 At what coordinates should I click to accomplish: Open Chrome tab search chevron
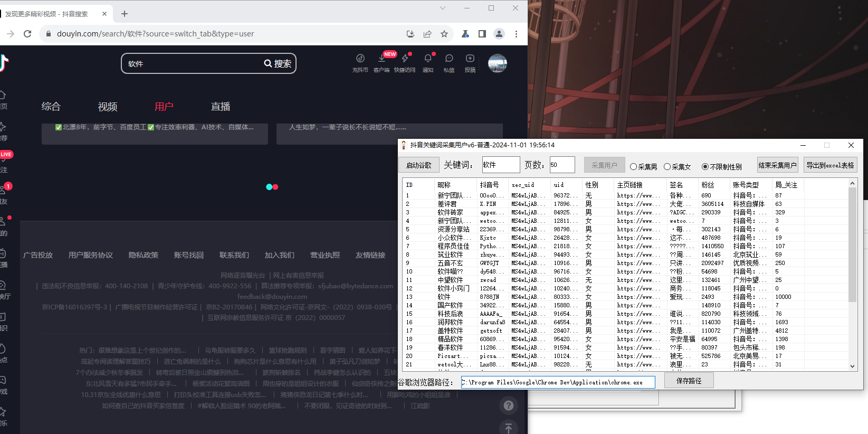(443, 8)
